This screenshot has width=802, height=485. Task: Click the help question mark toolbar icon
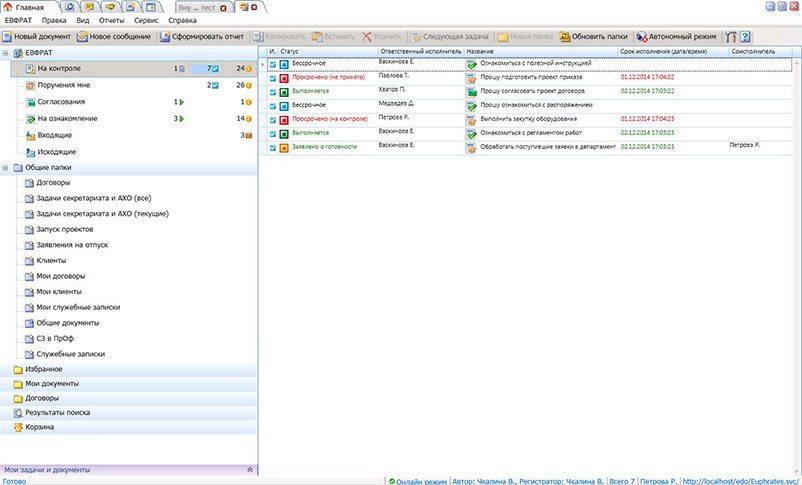745,37
